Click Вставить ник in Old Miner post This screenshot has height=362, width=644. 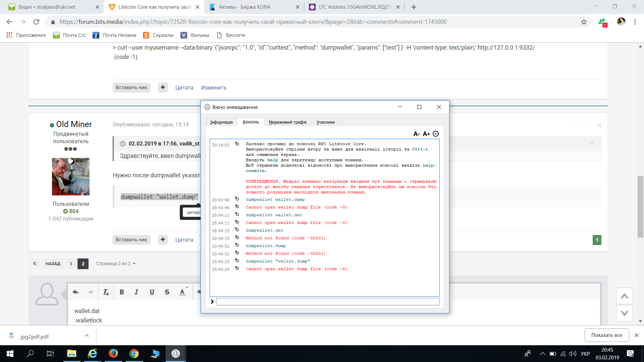(131, 240)
